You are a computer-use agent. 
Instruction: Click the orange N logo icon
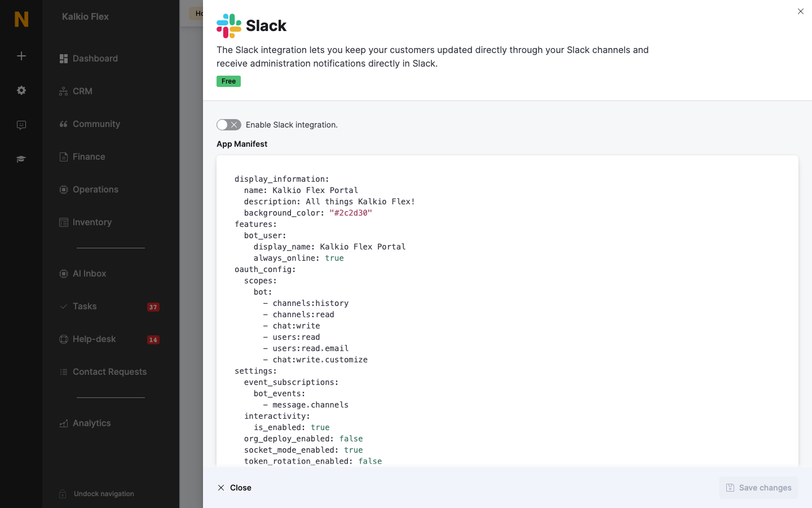click(21, 19)
